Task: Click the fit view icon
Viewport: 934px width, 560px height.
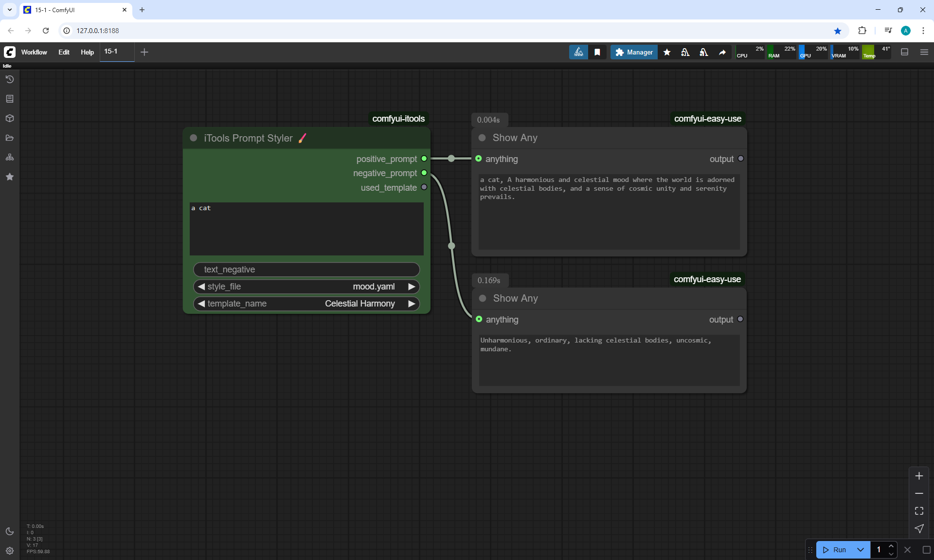Action: click(919, 511)
